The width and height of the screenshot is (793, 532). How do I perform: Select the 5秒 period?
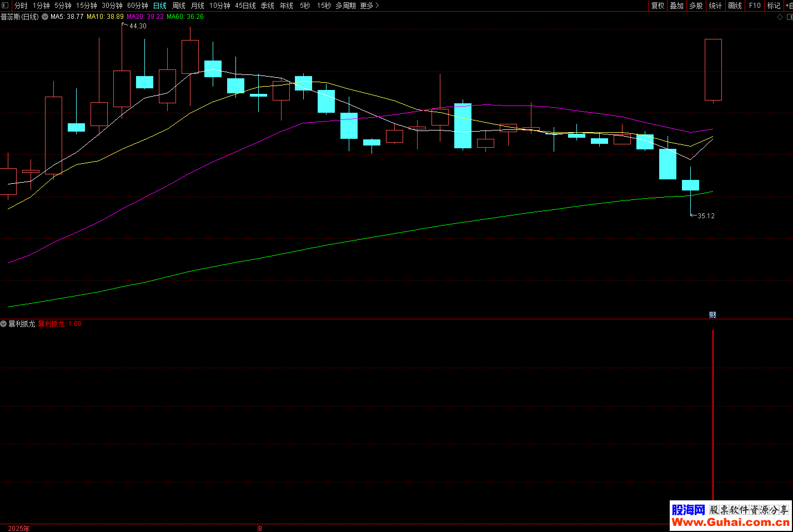pos(305,6)
